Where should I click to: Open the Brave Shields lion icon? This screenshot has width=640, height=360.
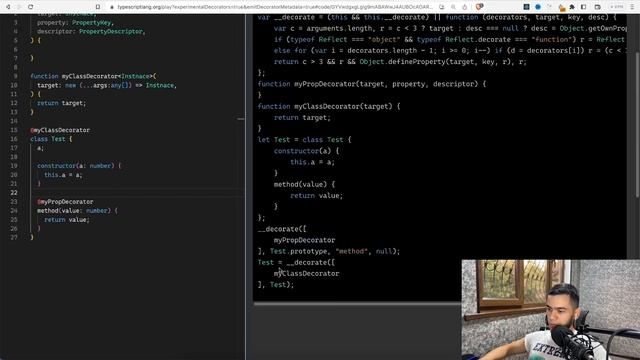pyautogui.click(x=480, y=7)
